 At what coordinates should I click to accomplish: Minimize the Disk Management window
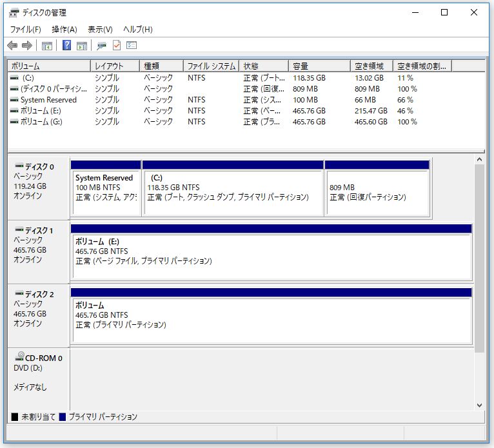click(x=415, y=13)
